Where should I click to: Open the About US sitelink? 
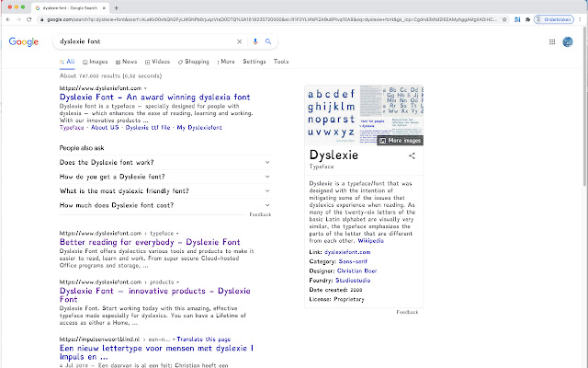coord(105,128)
